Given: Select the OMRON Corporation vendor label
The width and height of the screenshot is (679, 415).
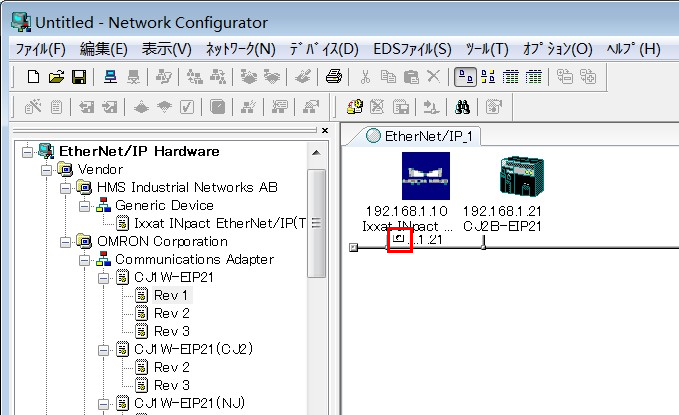Looking at the screenshot, I should 162,242.
